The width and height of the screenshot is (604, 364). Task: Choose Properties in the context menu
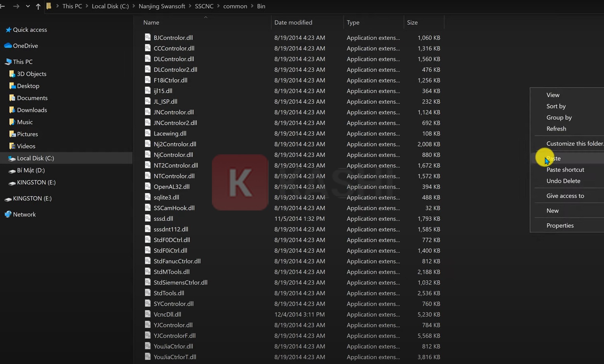[560, 225]
